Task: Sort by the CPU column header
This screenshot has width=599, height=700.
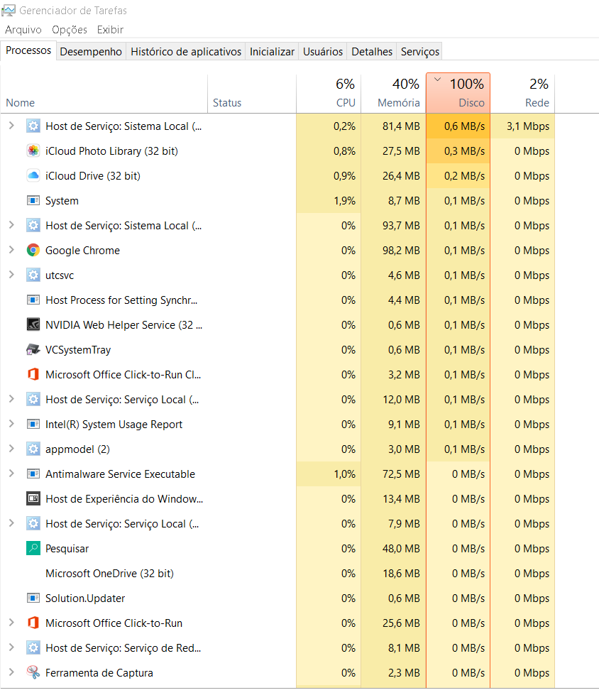Action: (x=329, y=93)
